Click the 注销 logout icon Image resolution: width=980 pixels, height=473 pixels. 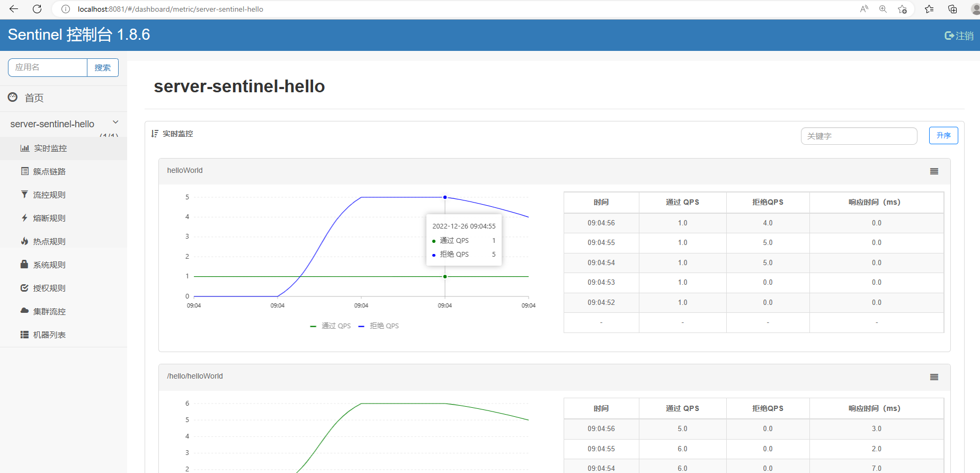949,36
